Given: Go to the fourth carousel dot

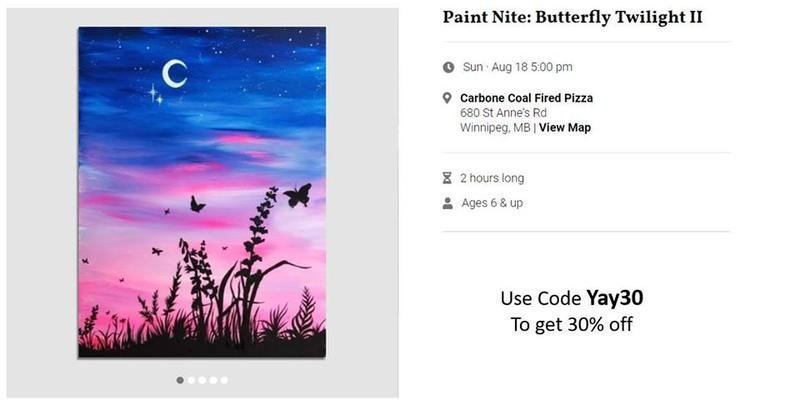Looking at the screenshot, I should (x=213, y=380).
